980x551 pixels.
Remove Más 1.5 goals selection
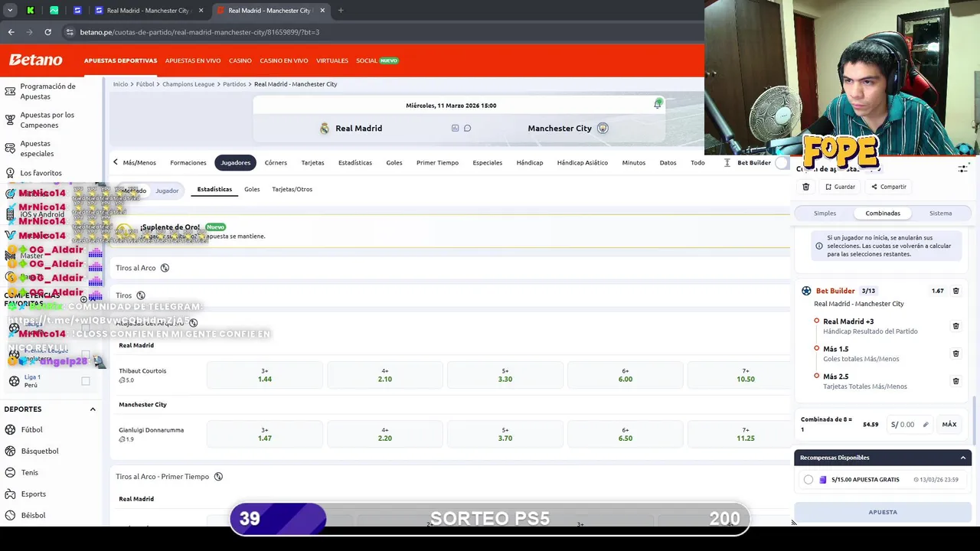point(955,354)
